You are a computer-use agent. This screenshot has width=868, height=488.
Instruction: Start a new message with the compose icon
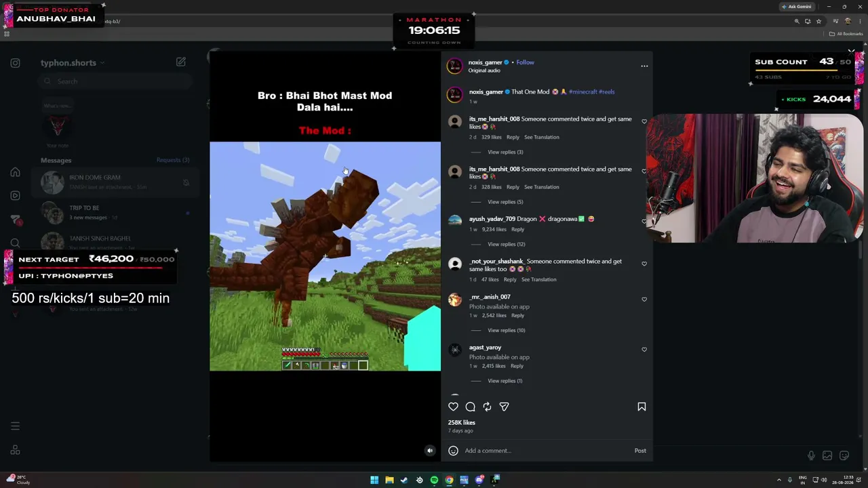[x=181, y=62]
